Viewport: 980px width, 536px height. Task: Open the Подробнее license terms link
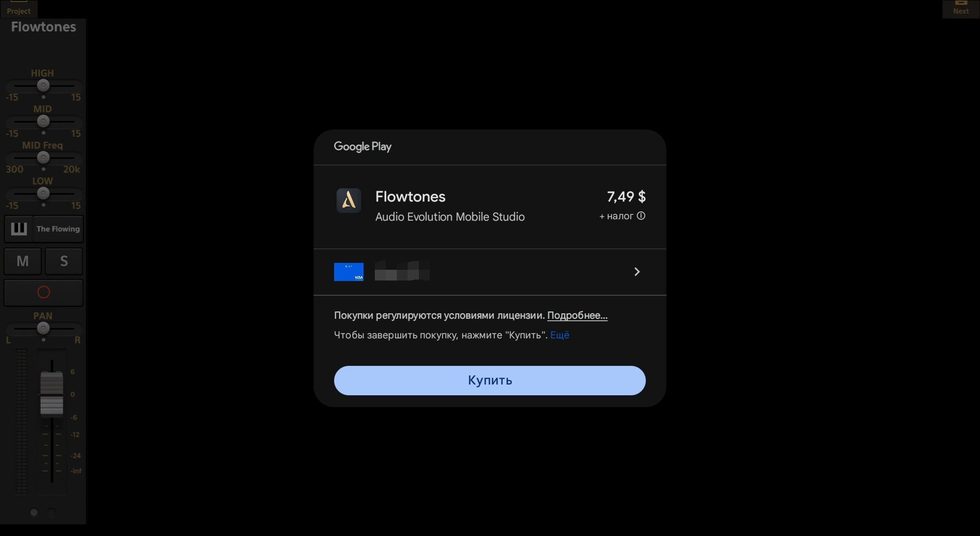[577, 315]
